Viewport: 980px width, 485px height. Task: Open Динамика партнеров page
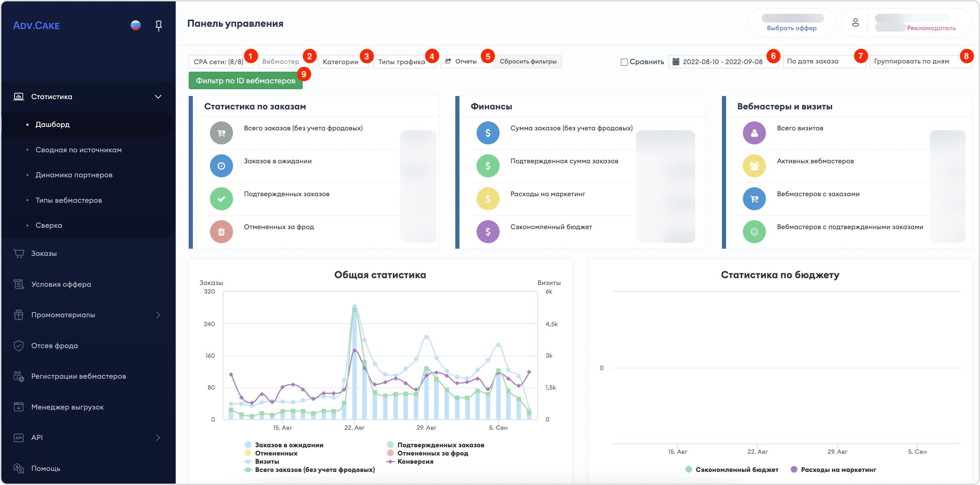(x=74, y=175)
